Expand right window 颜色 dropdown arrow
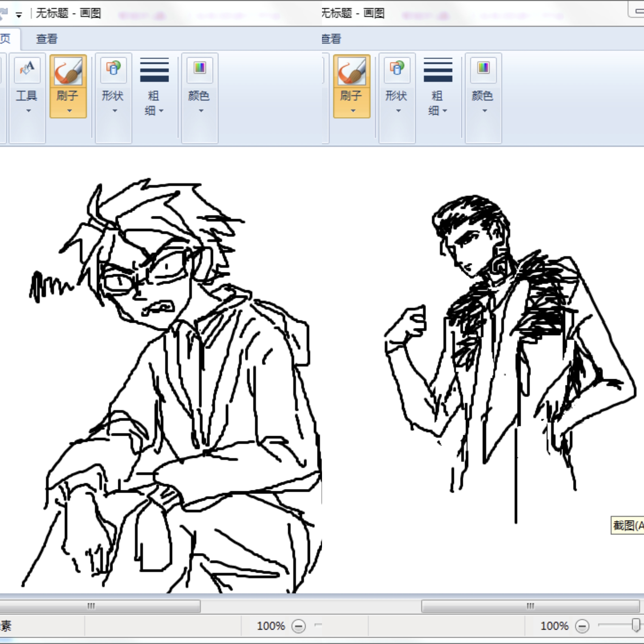 tap(485, 111)
